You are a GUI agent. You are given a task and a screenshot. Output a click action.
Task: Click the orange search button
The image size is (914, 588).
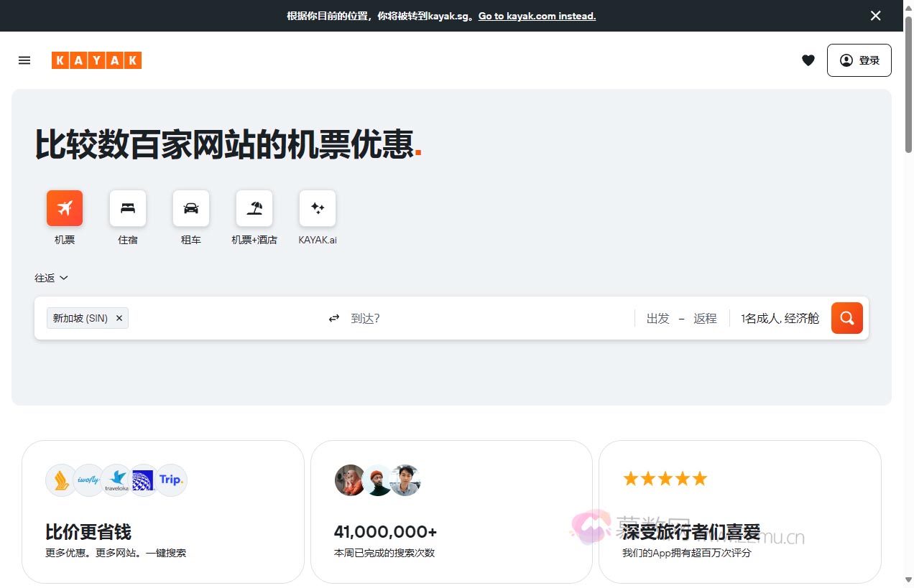847,318
